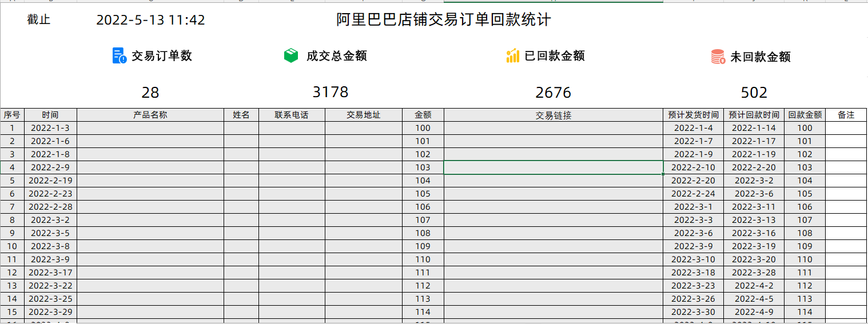This screenshot has height=324, width=868.
Task: Select the 时间 cell 2022-3-29
Action: pos(50,312)
